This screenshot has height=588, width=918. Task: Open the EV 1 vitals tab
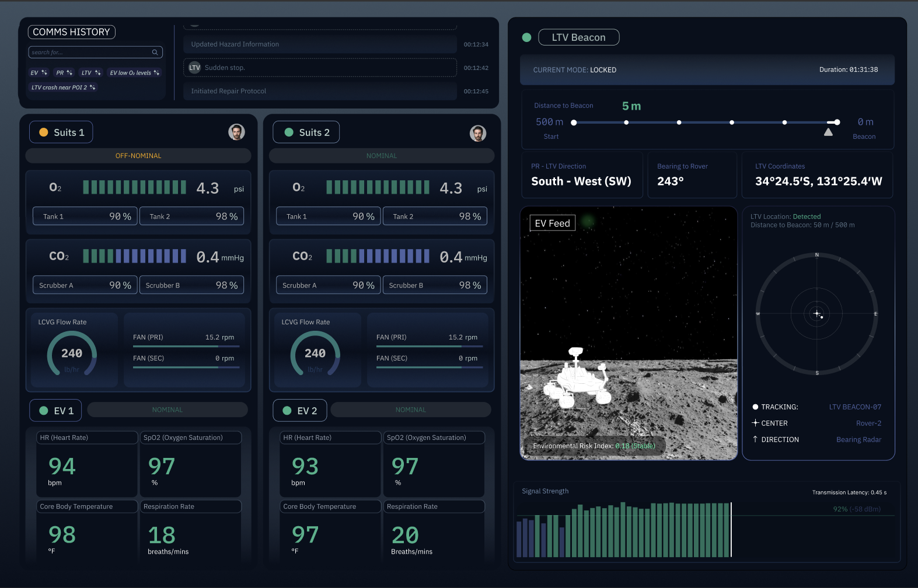click(x=55, y=411)
